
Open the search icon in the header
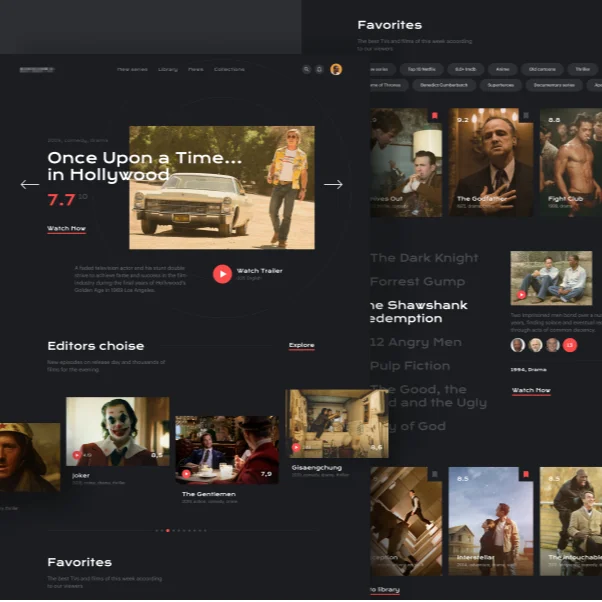click(306, 69)
